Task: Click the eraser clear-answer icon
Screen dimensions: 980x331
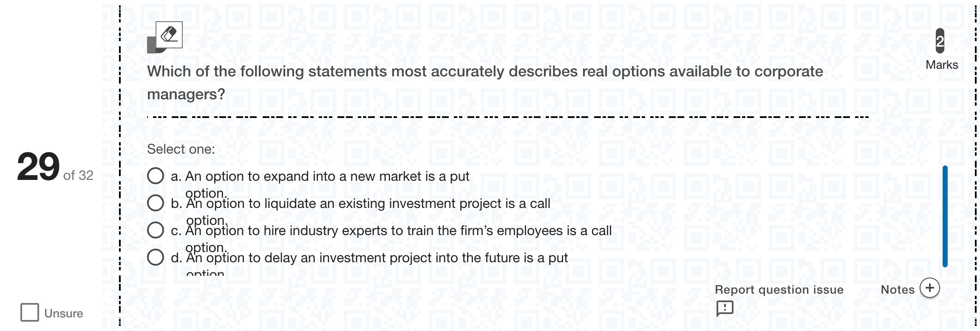Action: tap(169, 34)
